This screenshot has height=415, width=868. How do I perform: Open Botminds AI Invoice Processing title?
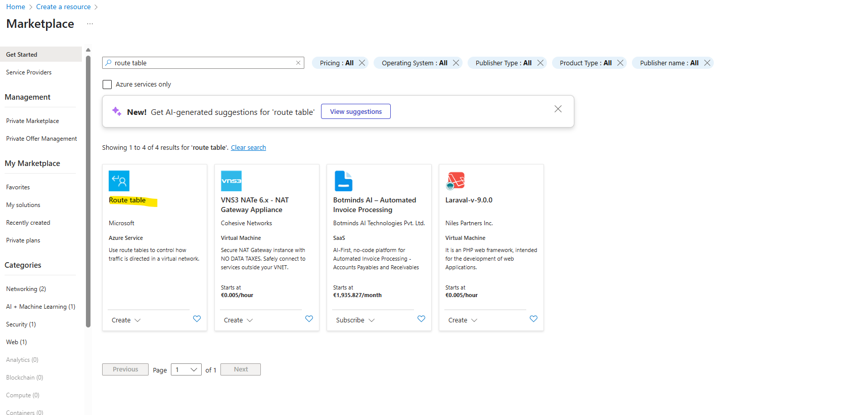click(375, 205)
